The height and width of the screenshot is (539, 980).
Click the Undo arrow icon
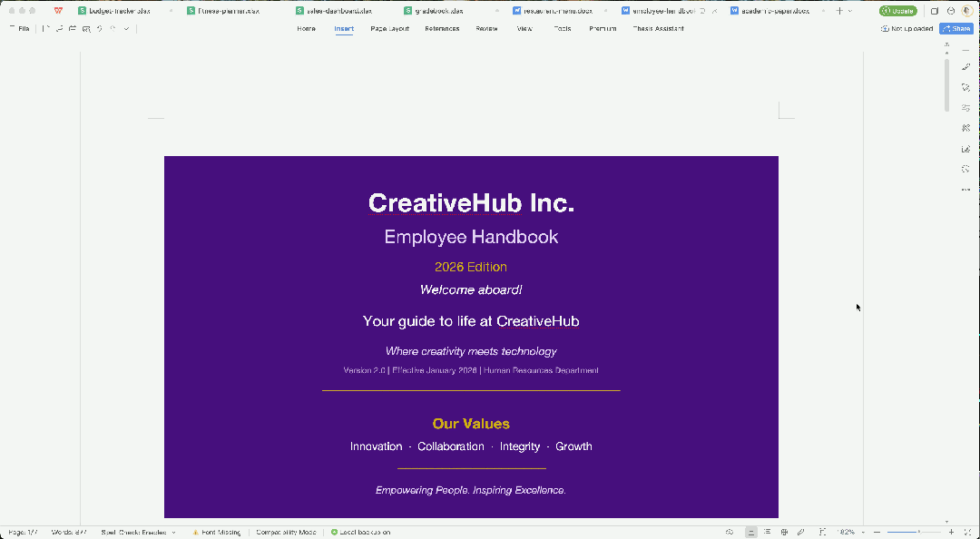[100, 28]
